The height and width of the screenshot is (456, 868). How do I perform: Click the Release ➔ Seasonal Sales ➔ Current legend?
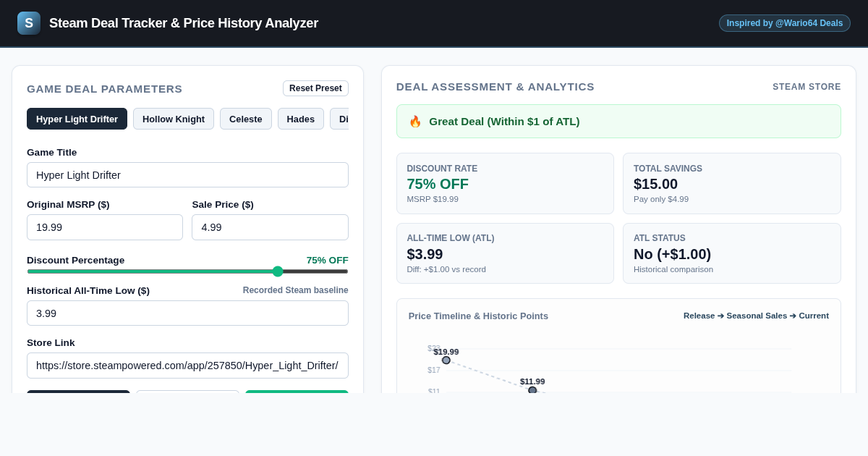tap(756, 316)
